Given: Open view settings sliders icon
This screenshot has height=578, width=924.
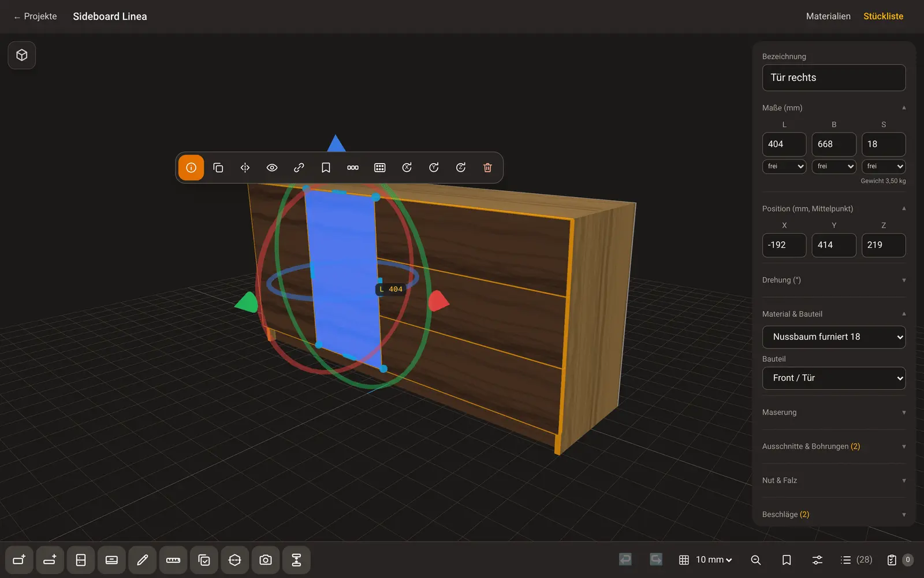Looking at the screenshot, I should click(817, 560).
